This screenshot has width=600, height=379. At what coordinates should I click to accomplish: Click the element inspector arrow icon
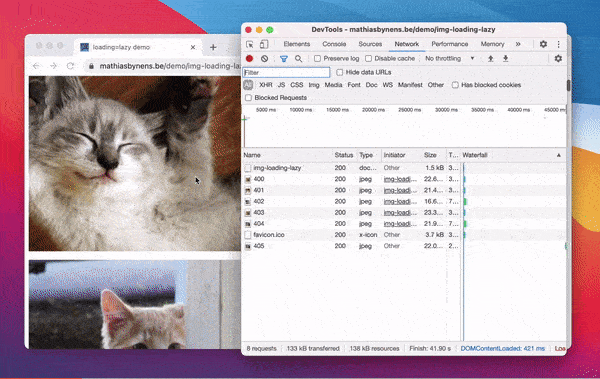[x=250, y=44]
